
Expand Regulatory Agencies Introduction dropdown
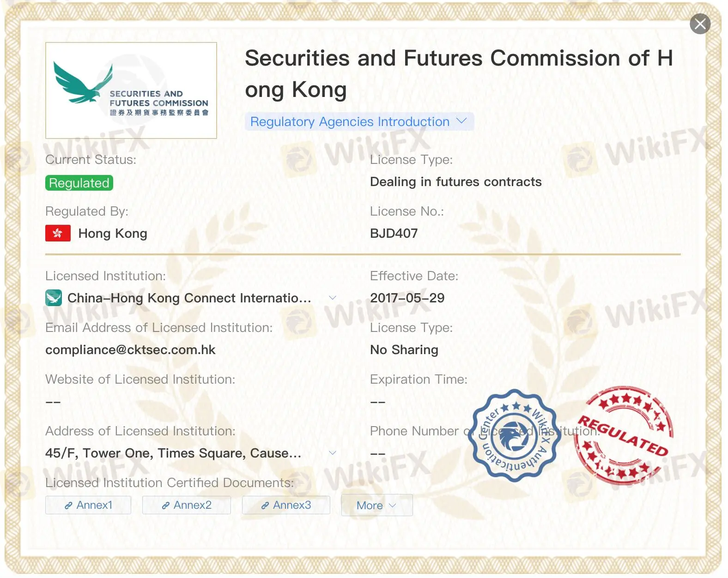point(359,121)
